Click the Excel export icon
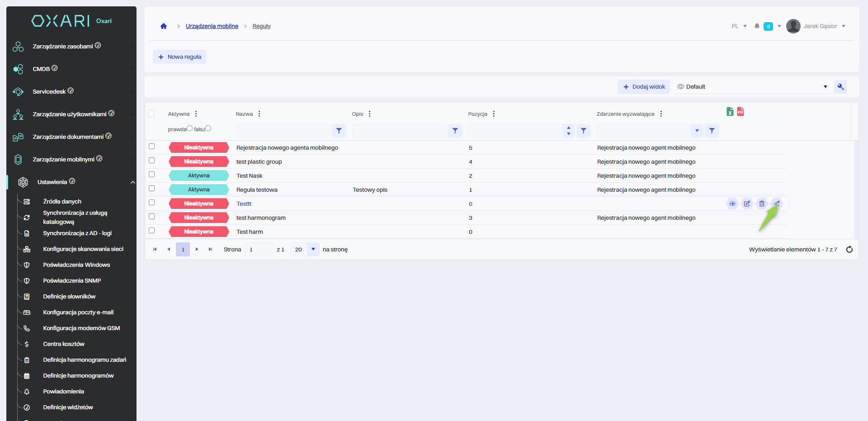Image resolution: width=868 pixels, height=421 pixels. pyautogui.click(x=730, y=112)
